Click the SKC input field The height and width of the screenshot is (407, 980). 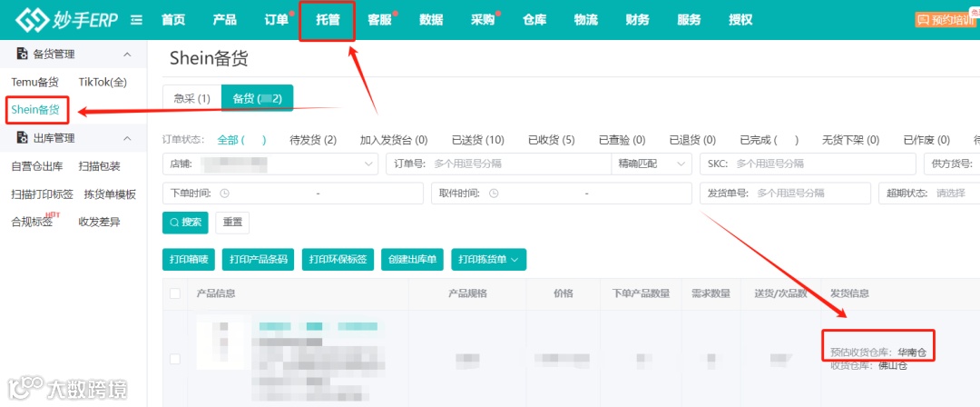[808, 164]
